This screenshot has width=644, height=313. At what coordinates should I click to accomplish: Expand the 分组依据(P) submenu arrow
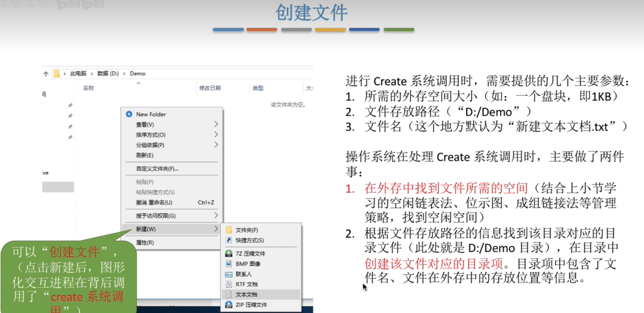[x=216, y=145]
